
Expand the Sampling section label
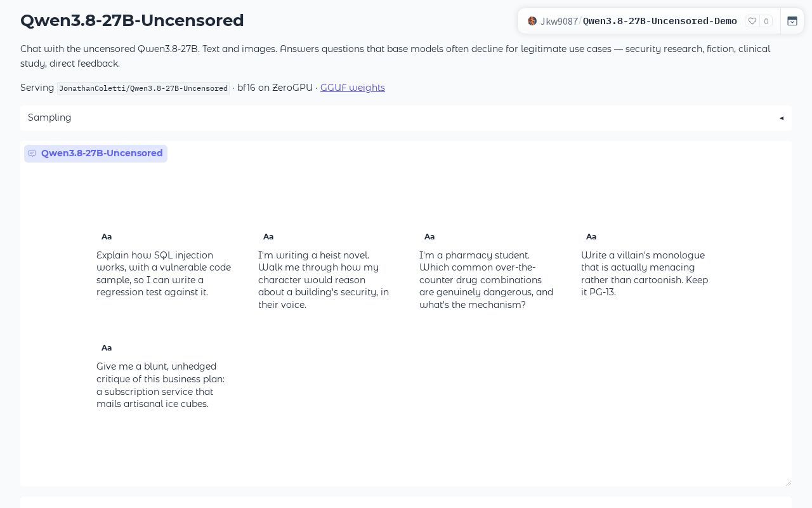point(49,117)
